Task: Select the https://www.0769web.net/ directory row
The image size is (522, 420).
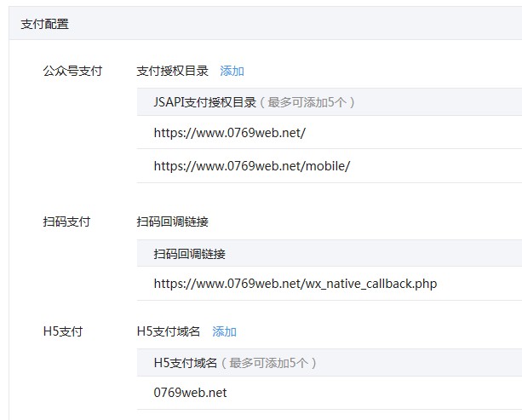Action: (x=330, y=133)
